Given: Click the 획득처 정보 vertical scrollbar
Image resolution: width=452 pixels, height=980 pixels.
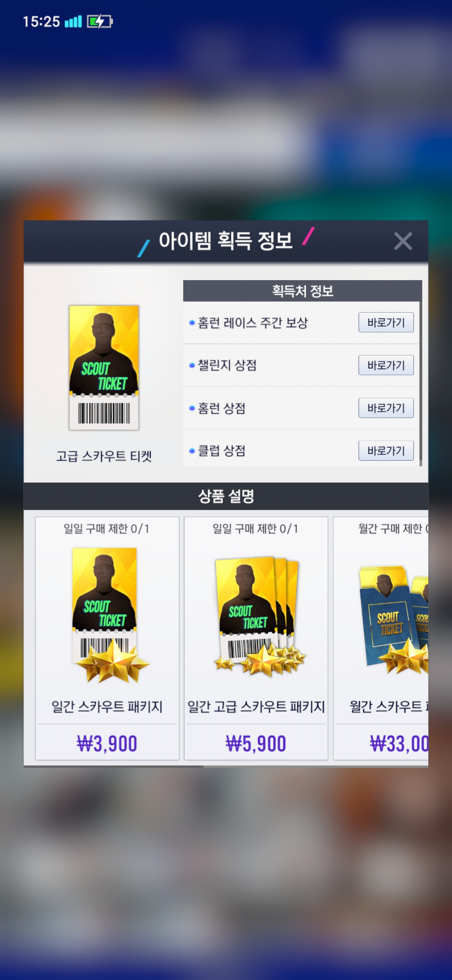Looking at the screenshot, I should (x=421, y=373).
